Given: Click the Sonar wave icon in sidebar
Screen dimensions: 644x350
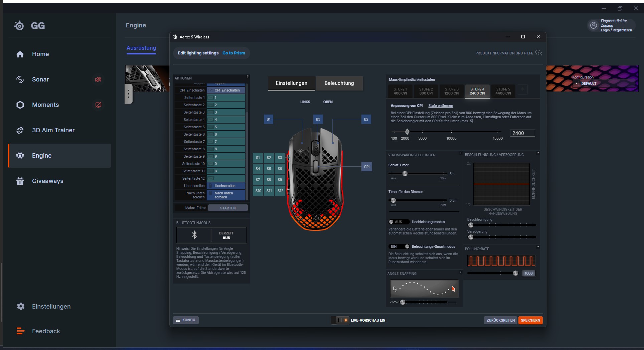Looking at the screenshot, I should click(20, 79).
